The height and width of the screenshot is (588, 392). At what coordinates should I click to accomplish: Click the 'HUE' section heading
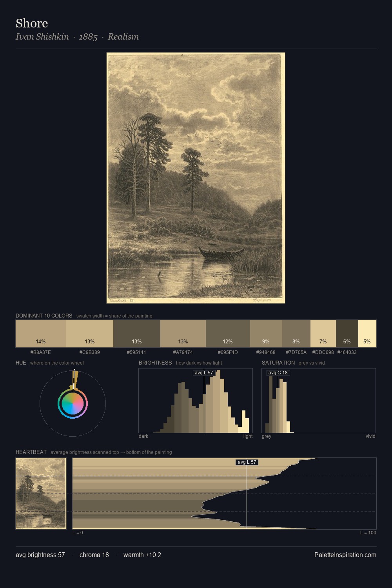(21, 363)
